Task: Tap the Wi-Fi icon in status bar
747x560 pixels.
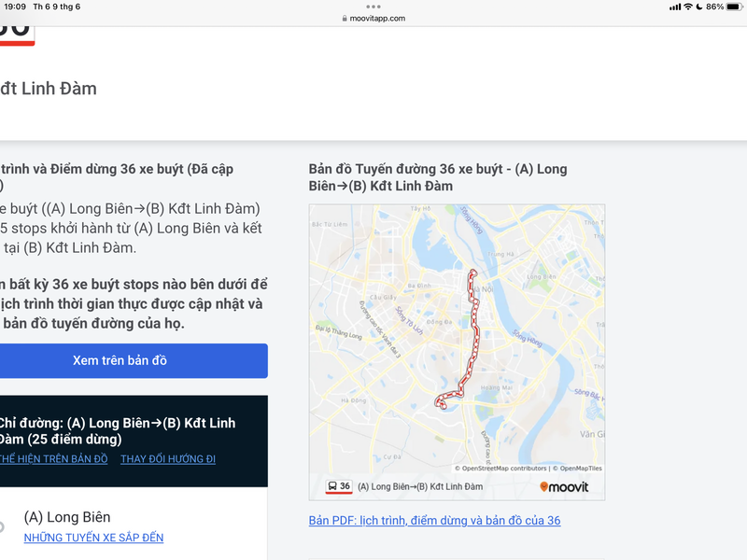Action: [687, 7]
